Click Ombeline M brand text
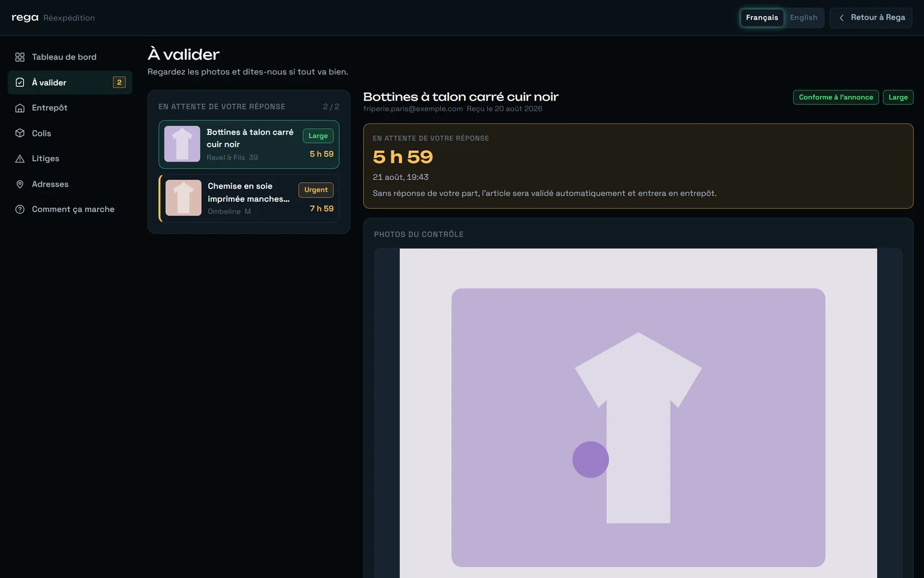The image size is (924, 578). click(x=229, y=212)
